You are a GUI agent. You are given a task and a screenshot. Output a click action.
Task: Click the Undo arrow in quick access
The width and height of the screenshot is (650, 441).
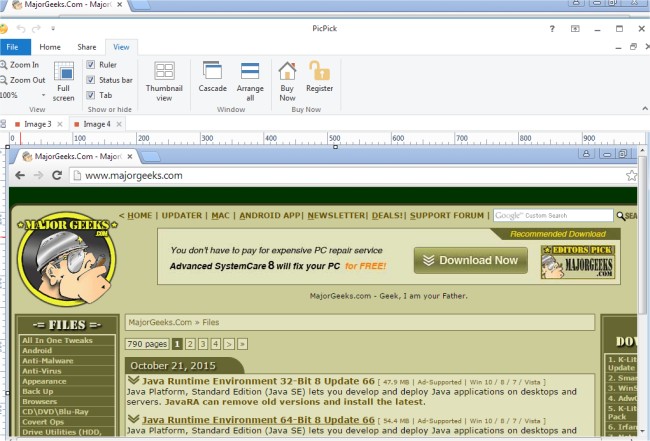pyautogui.click(x=21, y=29)
